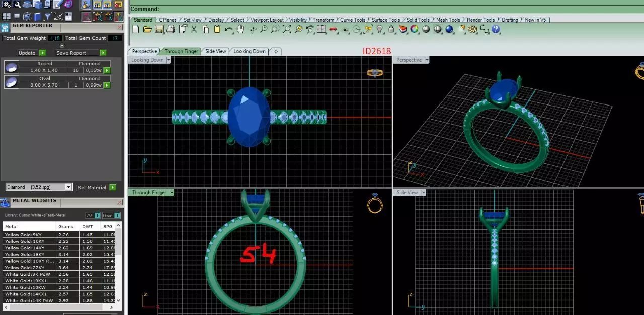
Task: Switch to the Curve Tools toolbar tab
Action: click(353, 20)
